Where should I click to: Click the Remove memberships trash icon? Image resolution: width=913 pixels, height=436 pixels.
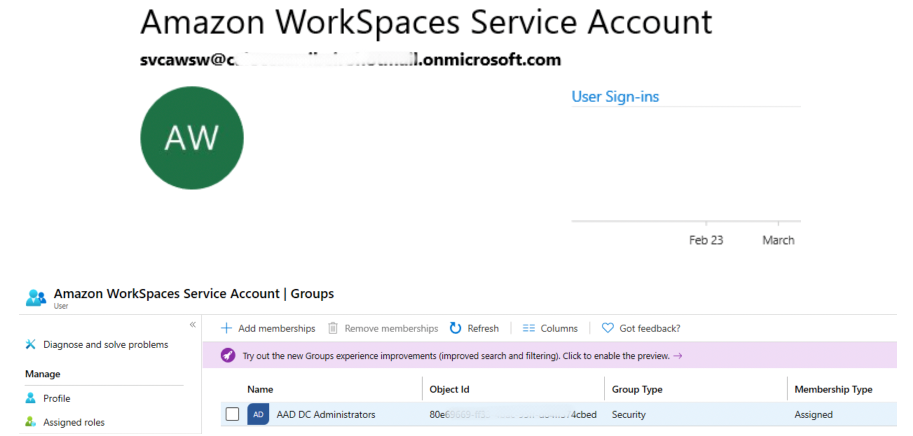pyautogui.click(x=332, y=328)
